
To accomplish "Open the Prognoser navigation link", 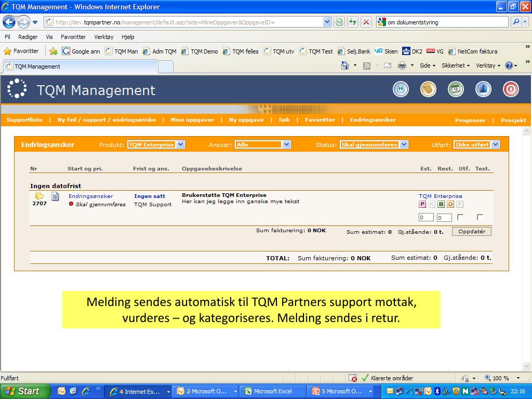I will click(x=470, y=120).
